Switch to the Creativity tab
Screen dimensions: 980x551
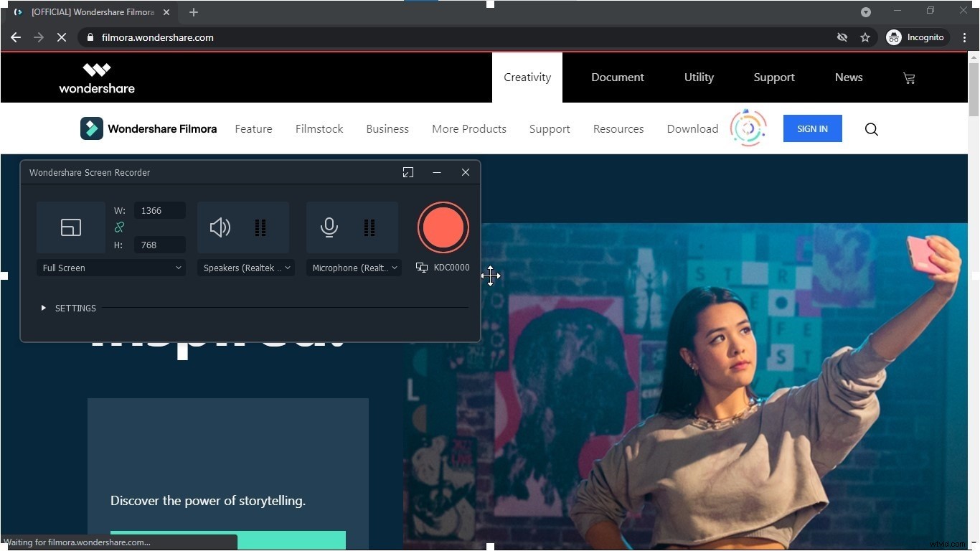pos(527,77)
